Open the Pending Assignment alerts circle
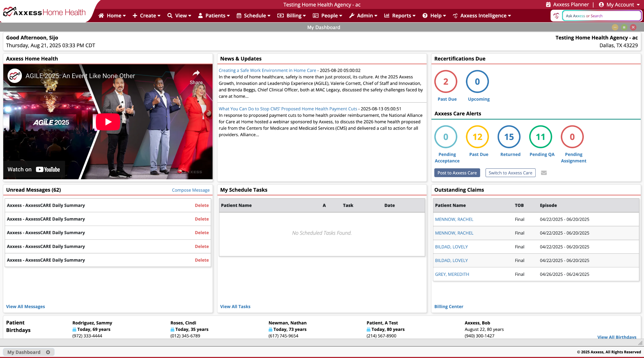Screen dimensions: 644x358 [x=572, y=137]
